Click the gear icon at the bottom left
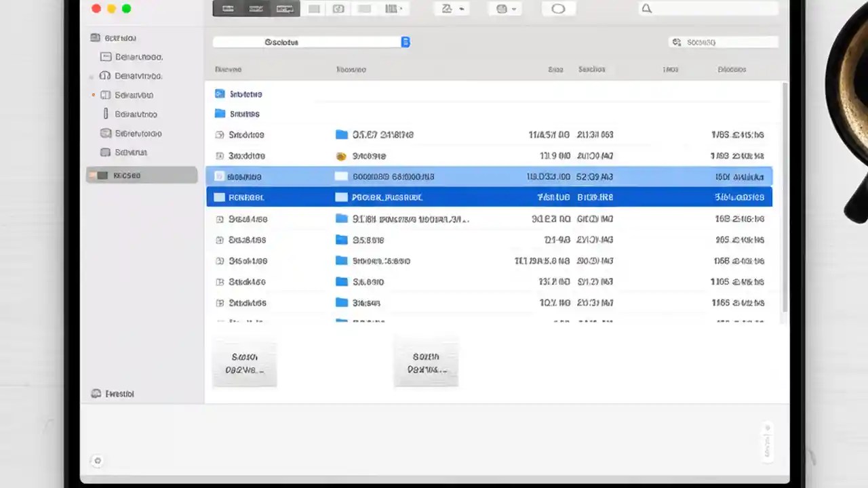Image resolution: width=868 pixels, height=488 pixels. point(97,460)
